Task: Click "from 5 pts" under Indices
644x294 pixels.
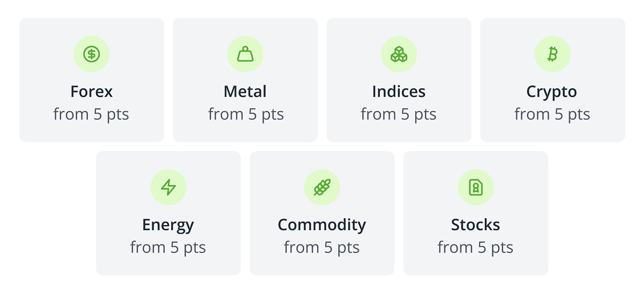Action: coord(399,115)
